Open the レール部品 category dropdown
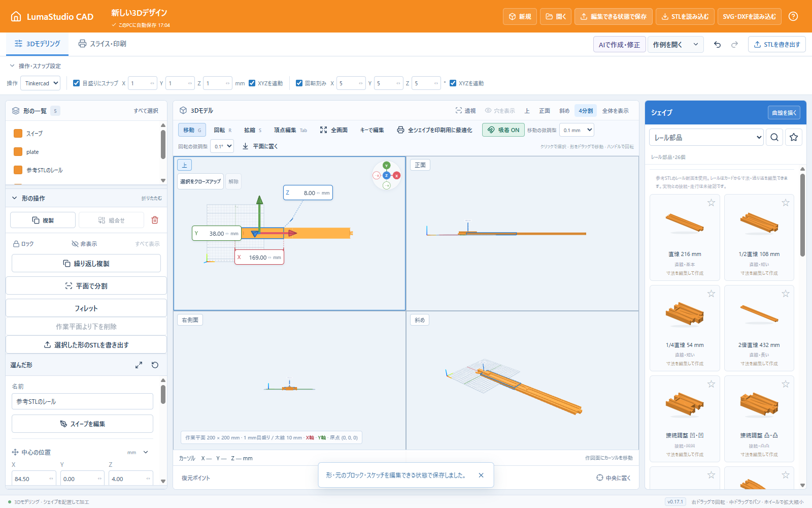 pyautogui.click(x=706, y=137)
